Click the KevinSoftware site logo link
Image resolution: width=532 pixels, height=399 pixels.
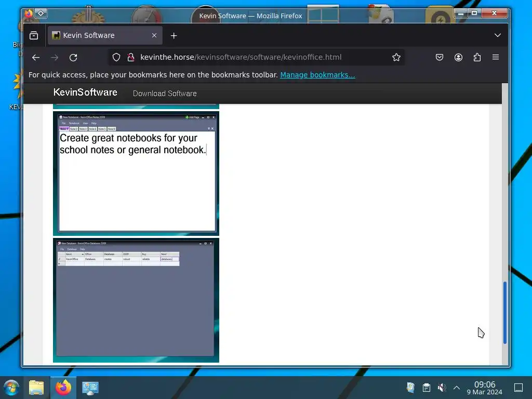pyautogui.click(x=85, y=92)
